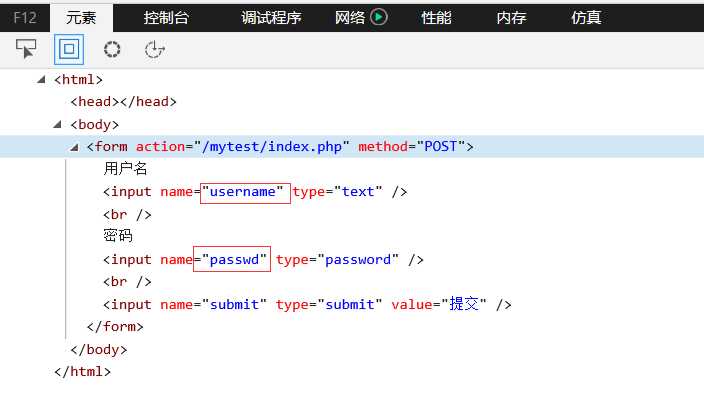Screen dimensions: 704x415
Task: Click the refresh DOM tree icon
Action: pos(154,49)
